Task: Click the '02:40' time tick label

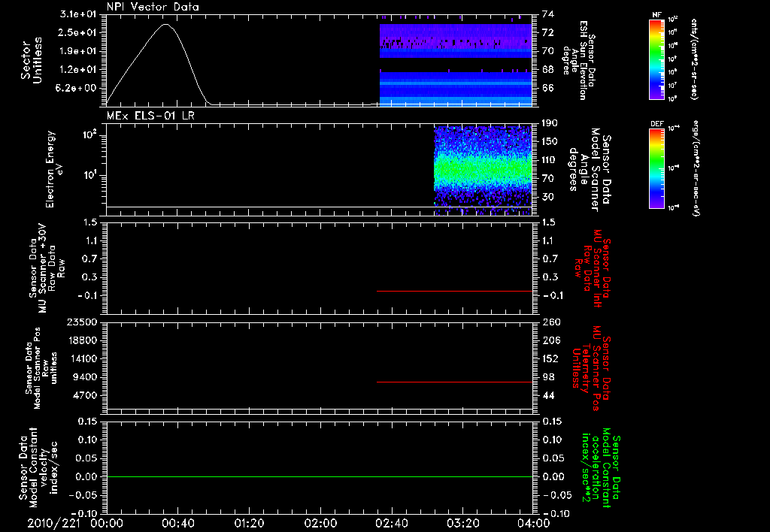Action: 391,523
